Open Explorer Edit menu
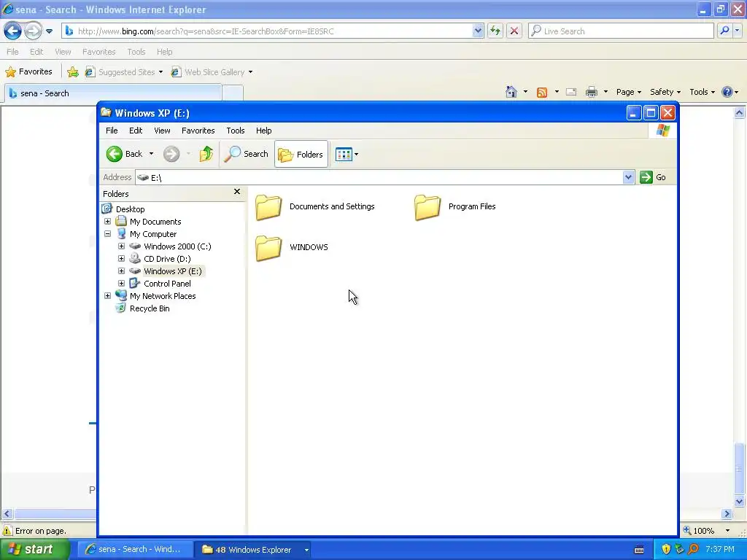 (x=136, y=131)
